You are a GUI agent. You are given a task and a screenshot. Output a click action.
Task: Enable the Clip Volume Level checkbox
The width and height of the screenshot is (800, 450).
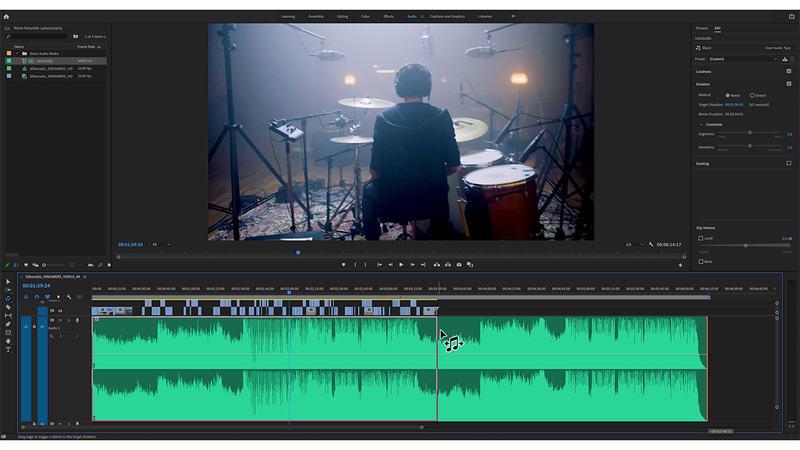701,238
